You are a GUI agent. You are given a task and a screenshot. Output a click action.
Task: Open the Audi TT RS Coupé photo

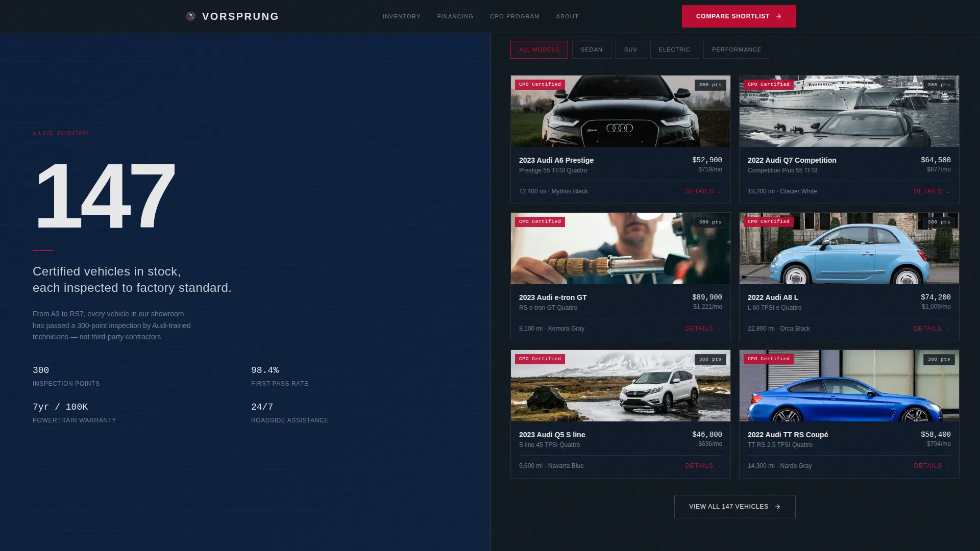click(849, 386)
